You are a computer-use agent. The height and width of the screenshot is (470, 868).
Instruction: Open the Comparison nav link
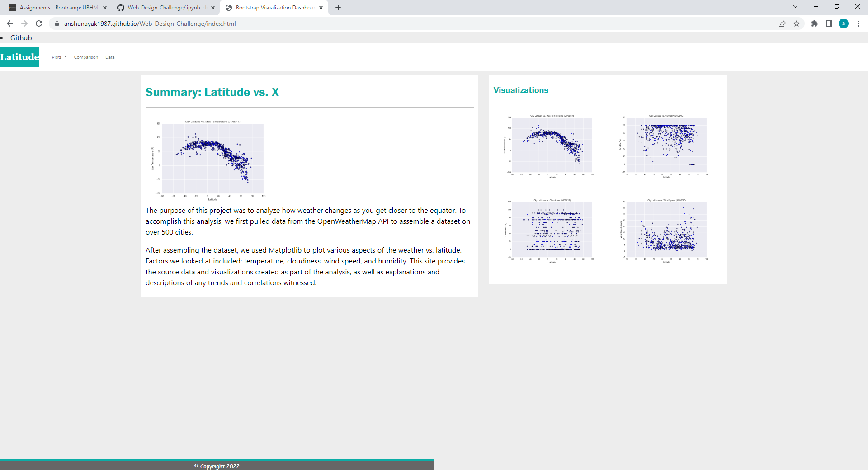[x=86, y=57]
